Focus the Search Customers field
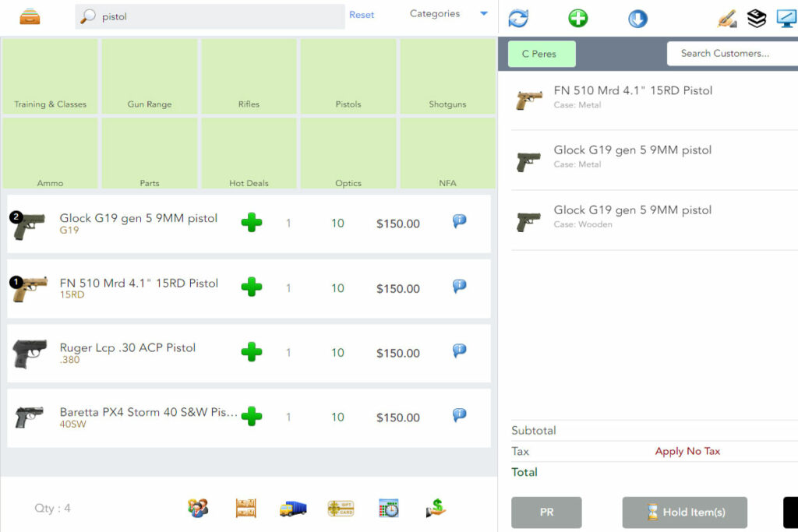This screenshot has height=532, width=798. click(733, 54)
